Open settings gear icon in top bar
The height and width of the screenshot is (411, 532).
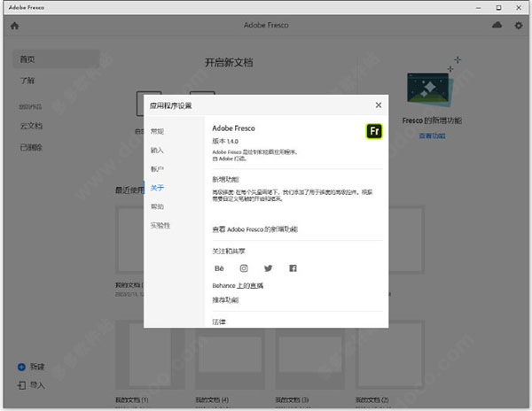[x=518, y=26]
